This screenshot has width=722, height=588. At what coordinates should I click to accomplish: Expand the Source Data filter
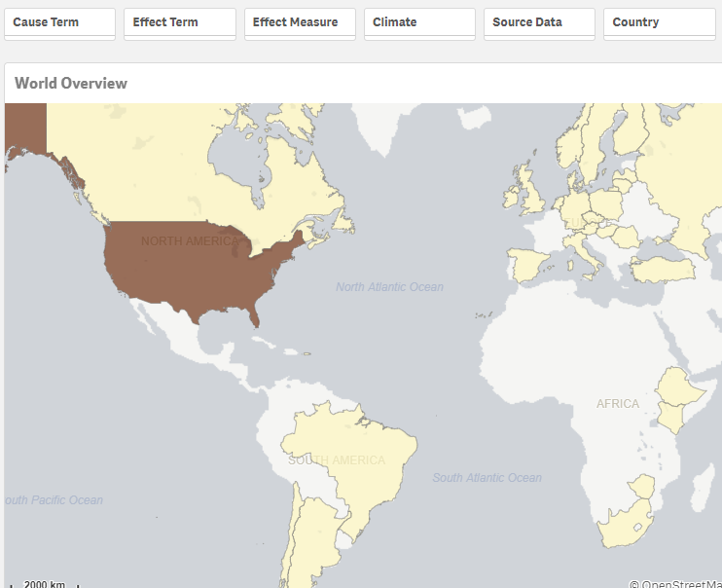(x=539, y=22)
